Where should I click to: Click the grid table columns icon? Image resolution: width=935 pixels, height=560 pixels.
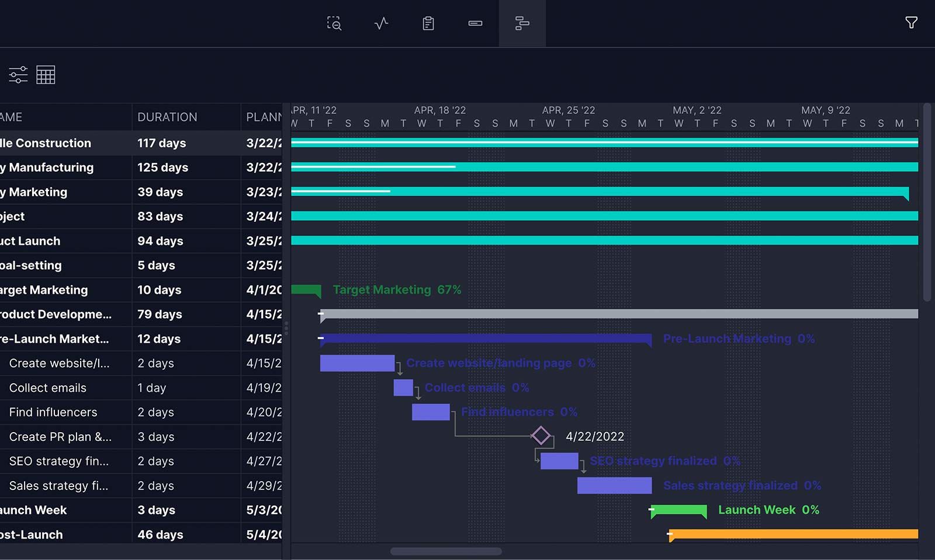(46, 75)
